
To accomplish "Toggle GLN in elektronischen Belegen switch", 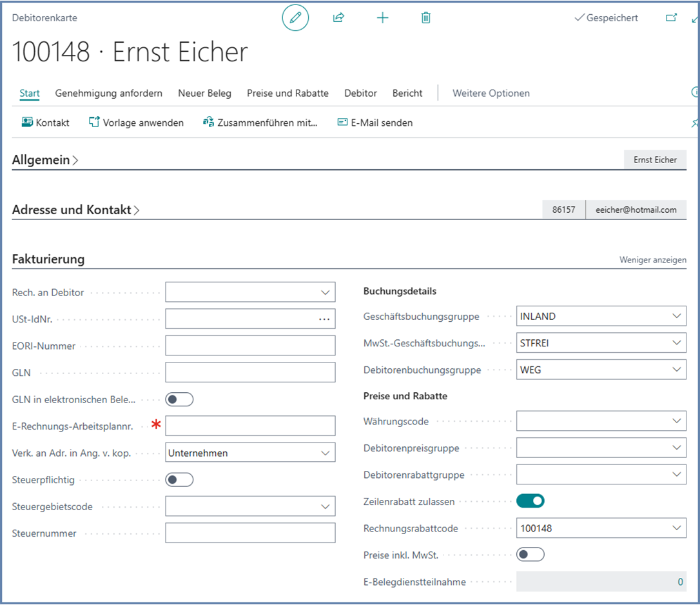I will [x=179, y=399].
